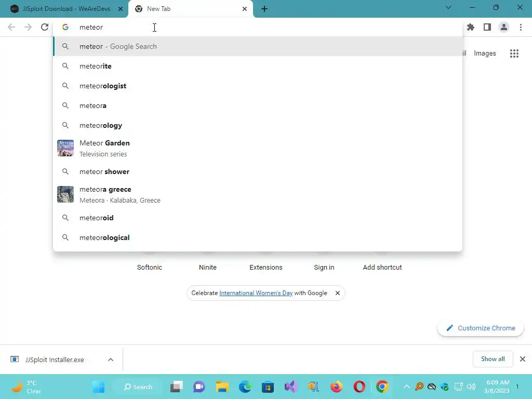Open the Softonic shortcut
The height and width of the screenshot is (399, 532).
(149, 267)
